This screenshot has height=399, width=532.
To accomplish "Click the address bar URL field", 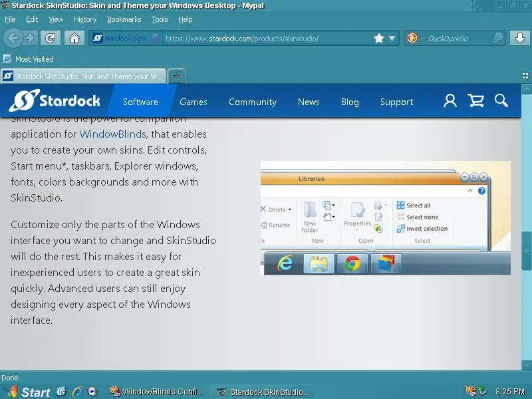I will tap(268, 38).
